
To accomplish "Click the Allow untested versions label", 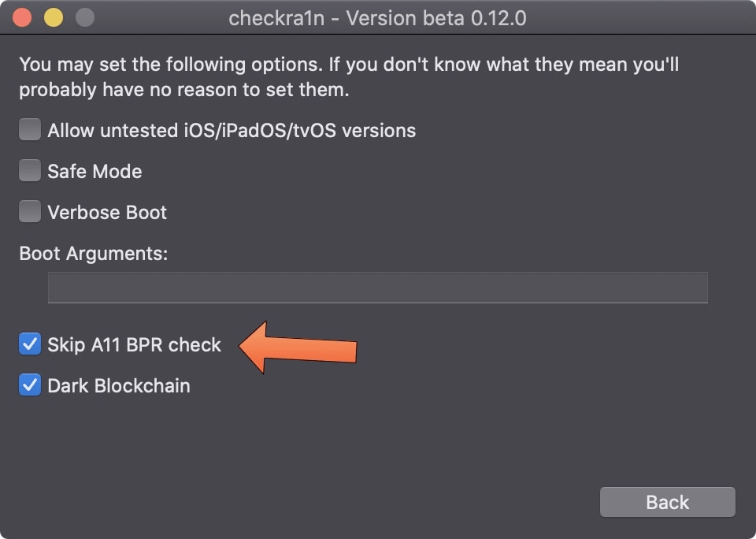I will click(x=232, y=130).
